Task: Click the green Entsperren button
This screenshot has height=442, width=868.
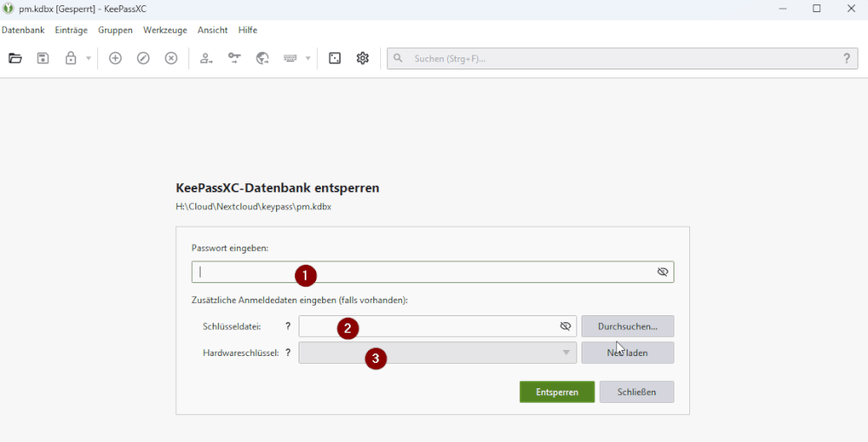Action: tap(557, 393)
